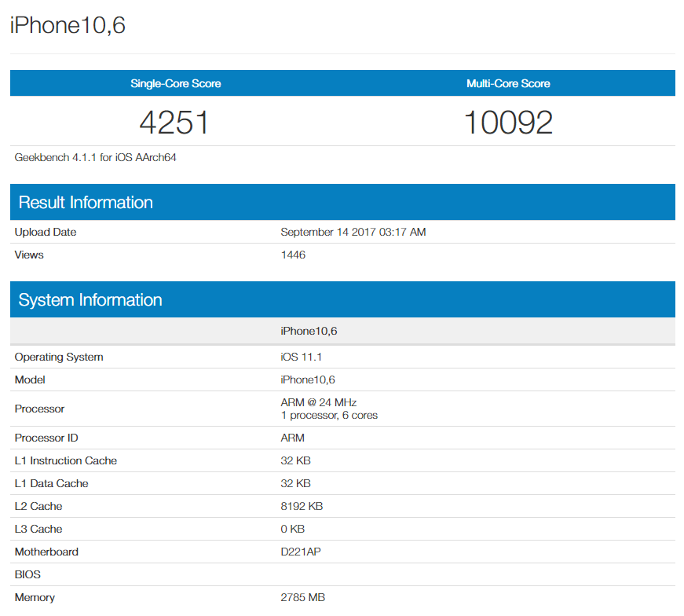Viewport: 684px width, 616px height.
Task: Click the Processor row label
Action: click(39, 409)
